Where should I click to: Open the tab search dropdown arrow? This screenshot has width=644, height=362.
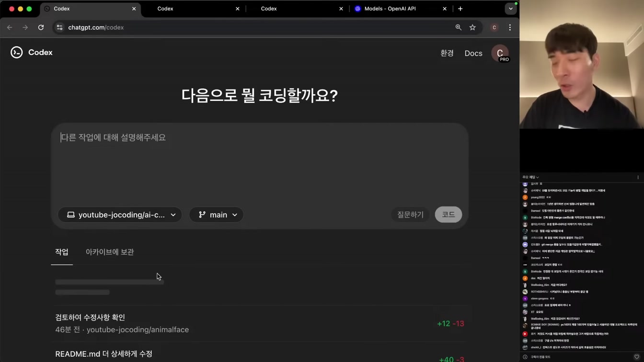click(x=511, y=9)
